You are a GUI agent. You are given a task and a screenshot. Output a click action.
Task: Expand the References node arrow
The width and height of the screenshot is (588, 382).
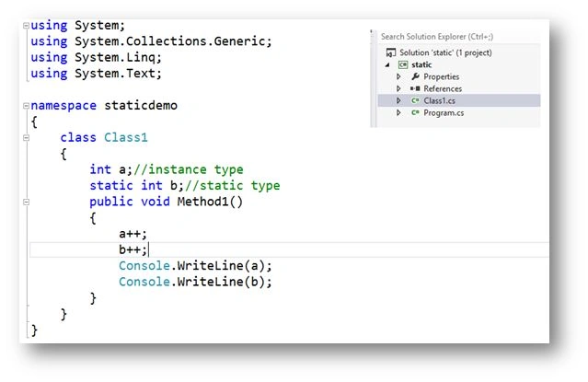click(x=398, y=88)
